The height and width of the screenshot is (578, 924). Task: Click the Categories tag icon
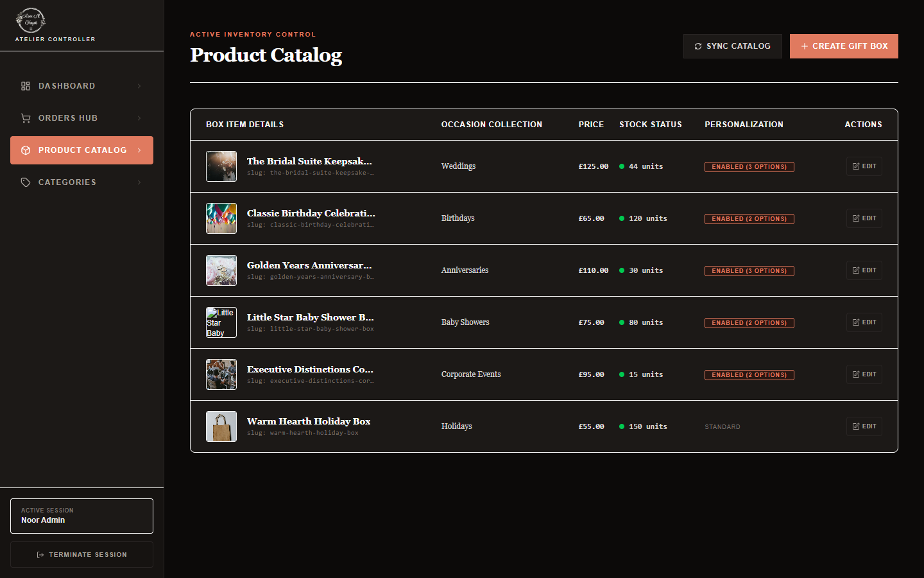tap(26, 182)
